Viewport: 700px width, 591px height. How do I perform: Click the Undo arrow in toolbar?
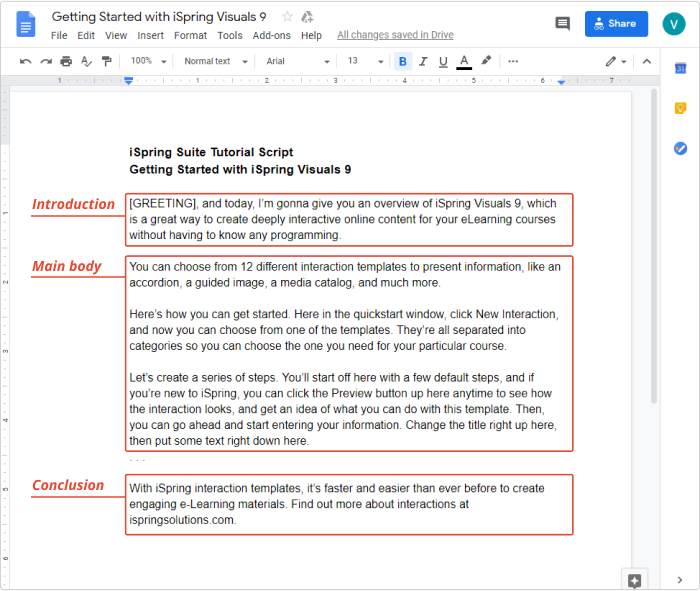tap(26, 61)
